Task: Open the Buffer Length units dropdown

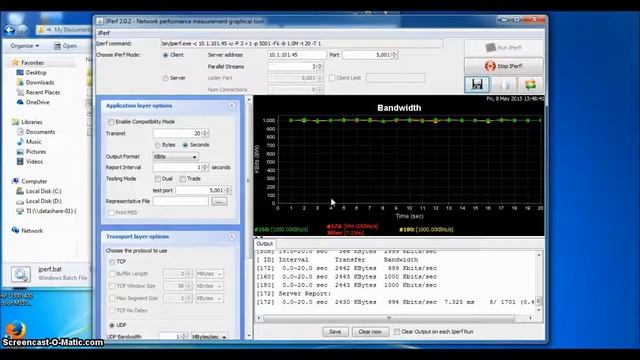Action: [209, 274]
